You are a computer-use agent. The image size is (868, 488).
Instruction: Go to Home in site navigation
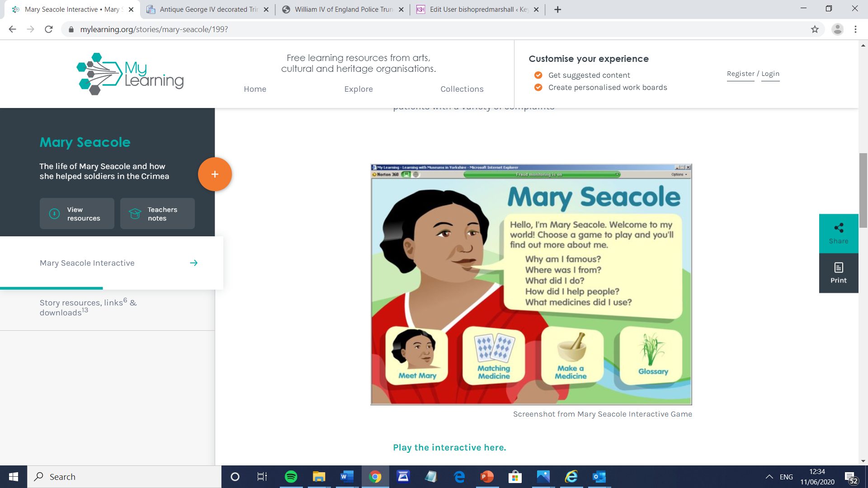coord(255,89)
